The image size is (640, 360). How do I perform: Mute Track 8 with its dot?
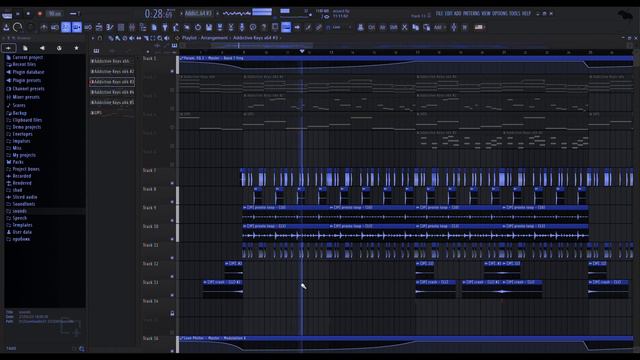[172, 202]
